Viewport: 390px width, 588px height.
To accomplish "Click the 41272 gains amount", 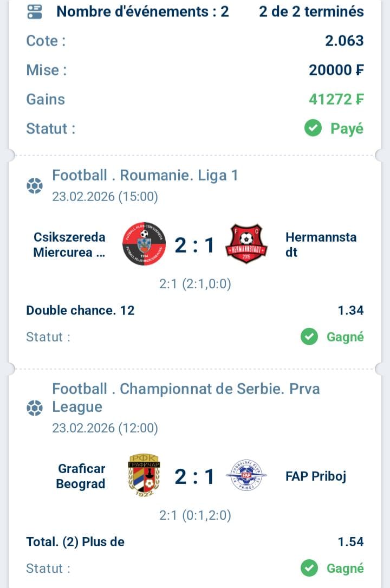I will click(336, 99).
